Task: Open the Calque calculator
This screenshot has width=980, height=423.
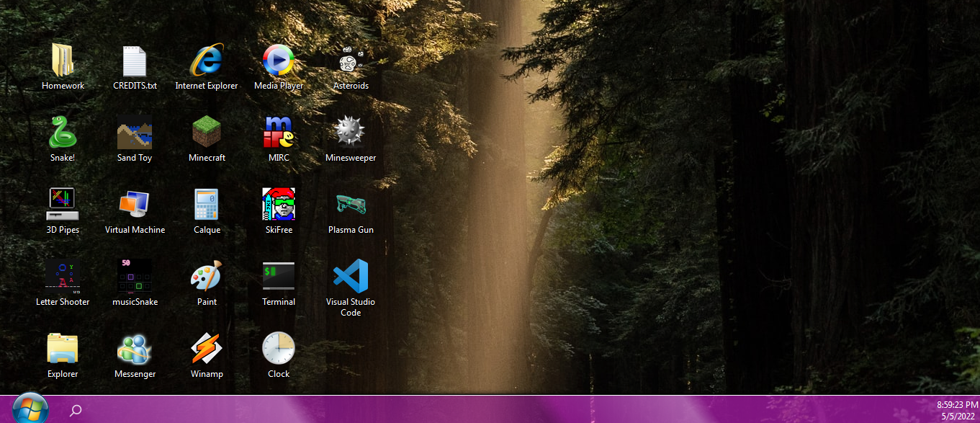Action: (x=207, y=210)
